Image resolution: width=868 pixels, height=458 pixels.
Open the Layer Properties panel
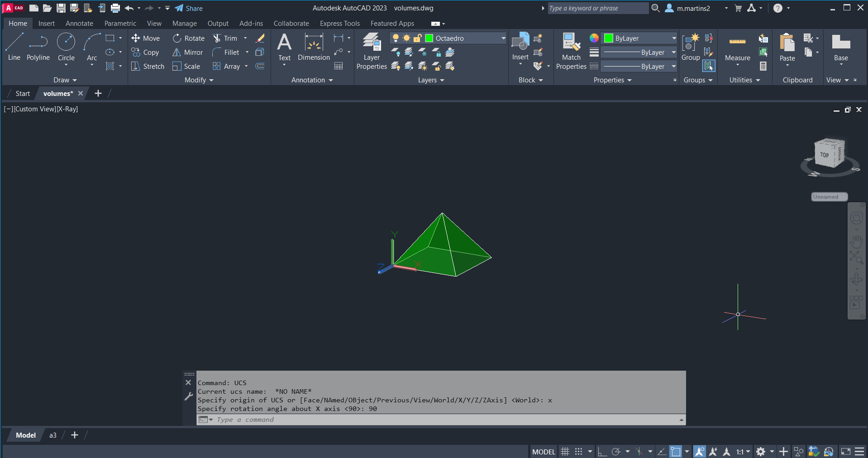(x=372, y=51)
